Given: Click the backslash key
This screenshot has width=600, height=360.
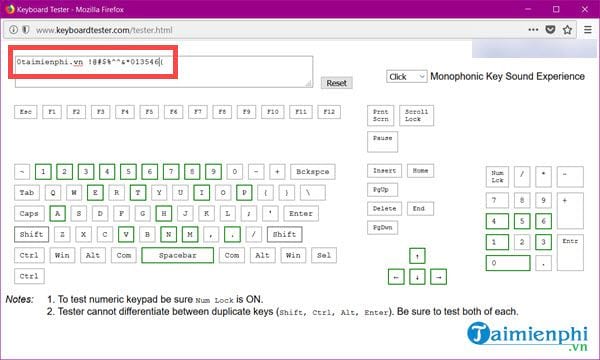Looking at the screenshot, I should (313, 193).
